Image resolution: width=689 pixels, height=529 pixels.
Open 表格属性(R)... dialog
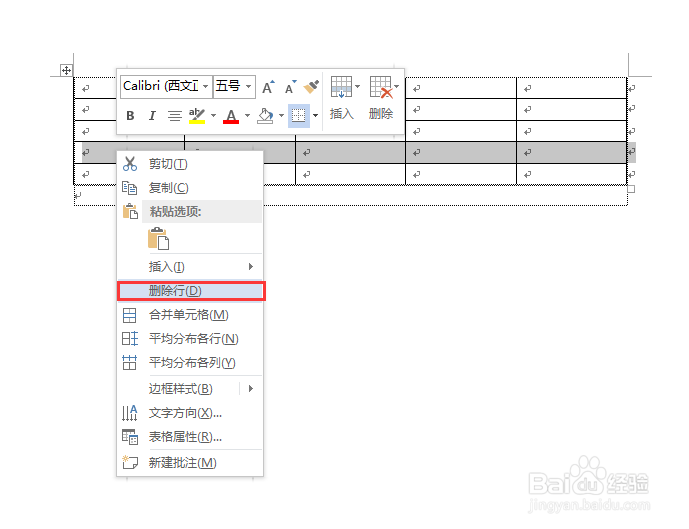coord(190,437)
